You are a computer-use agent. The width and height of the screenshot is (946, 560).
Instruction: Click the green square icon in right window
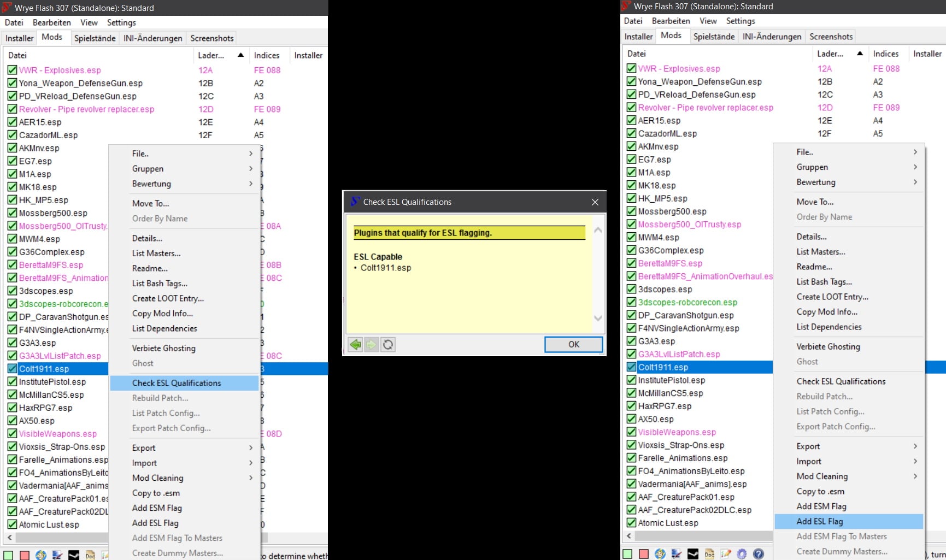coord(627,554)
